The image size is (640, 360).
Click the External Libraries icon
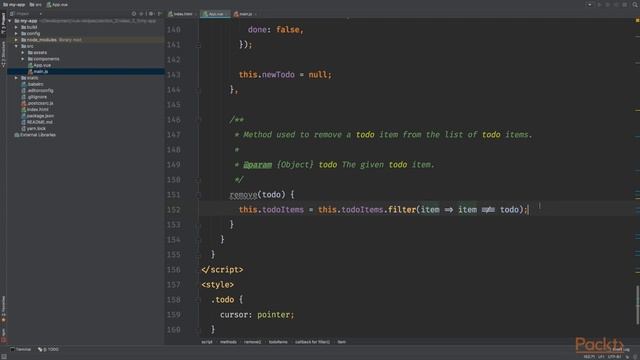17,135
